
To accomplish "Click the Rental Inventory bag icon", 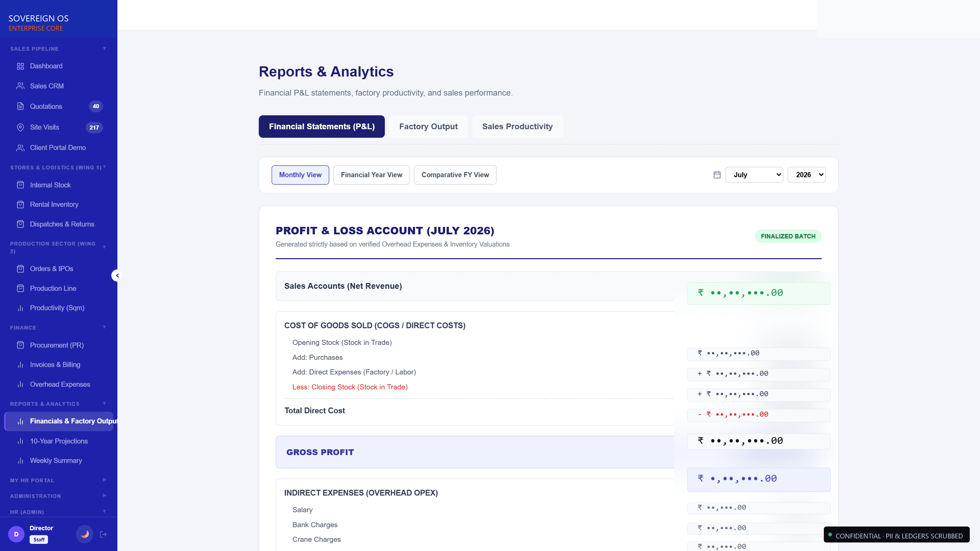I will pos(20,204).
